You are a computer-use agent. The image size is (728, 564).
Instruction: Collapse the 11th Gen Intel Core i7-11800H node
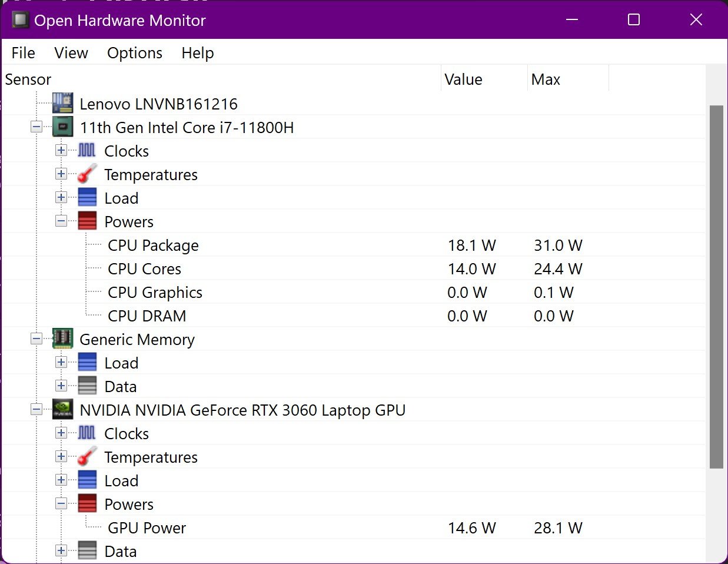coord(36,127)
